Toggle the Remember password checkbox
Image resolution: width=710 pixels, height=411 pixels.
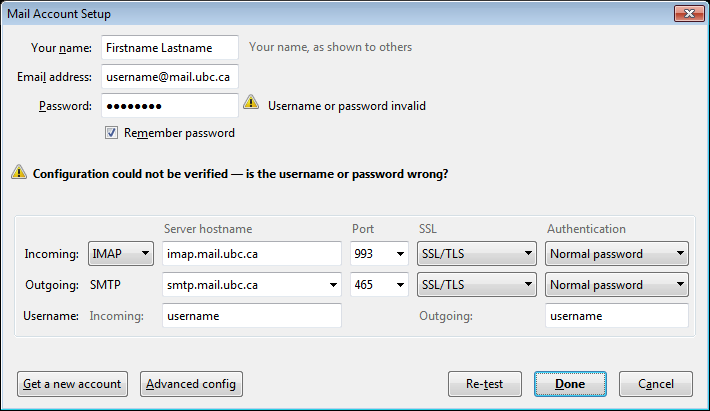point(112,133)
